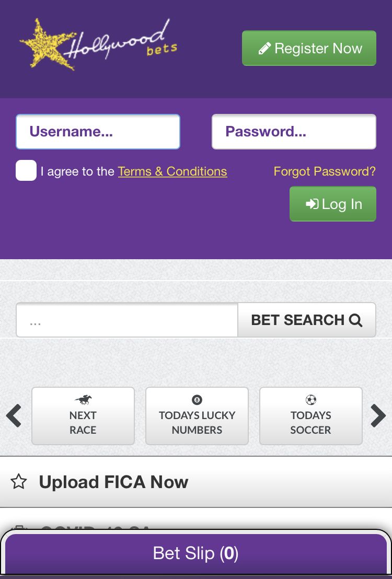This screenshot has width=392, height=579.
Task: Click the star icon beside Upload FICA Now
Action: pyautogui.click(x=19, y=481)
